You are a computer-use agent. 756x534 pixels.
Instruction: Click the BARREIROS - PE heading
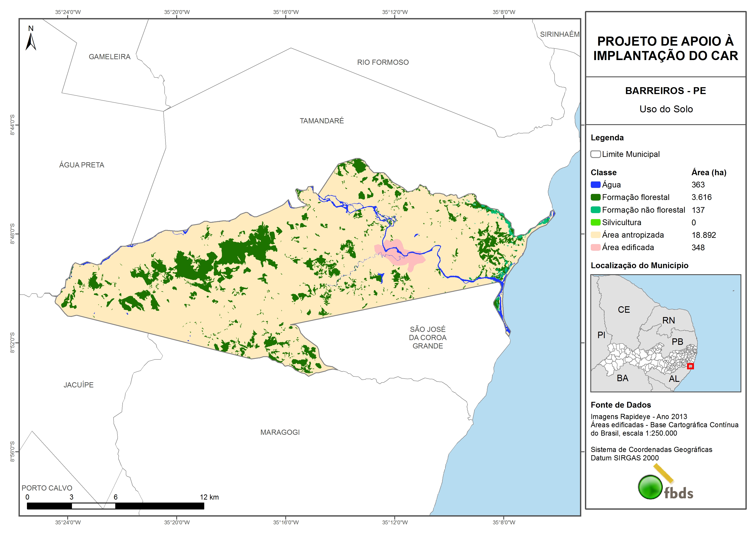[666, 91]
